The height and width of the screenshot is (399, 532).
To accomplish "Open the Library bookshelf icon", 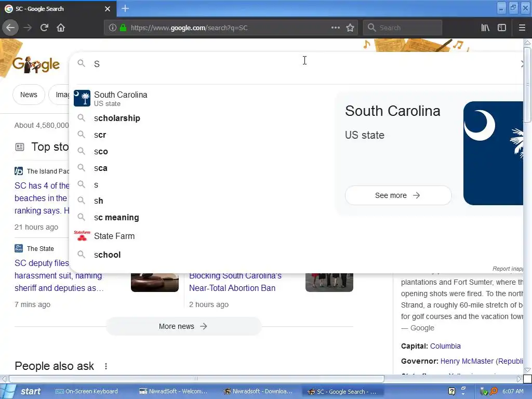I will tap(485, 28).
